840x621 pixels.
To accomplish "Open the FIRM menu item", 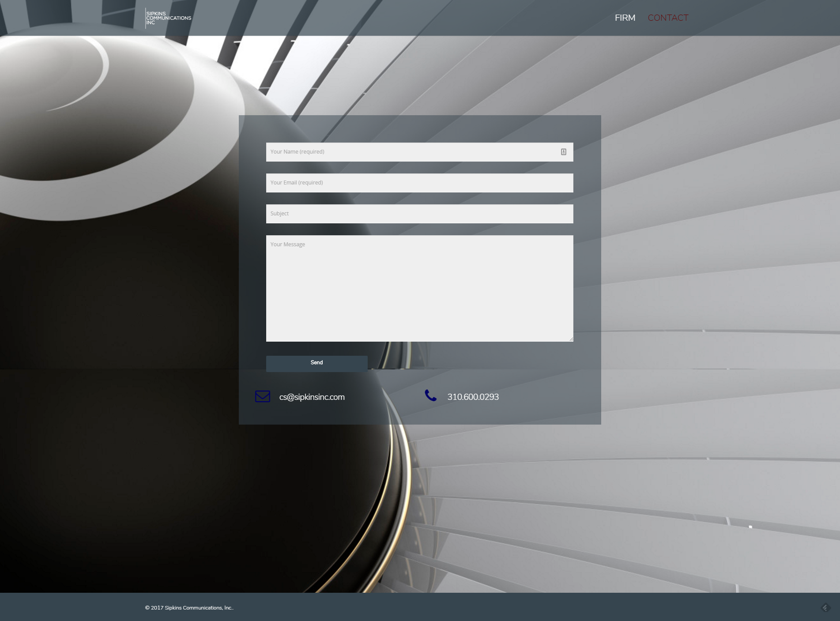I will click(x=625, y=18).
